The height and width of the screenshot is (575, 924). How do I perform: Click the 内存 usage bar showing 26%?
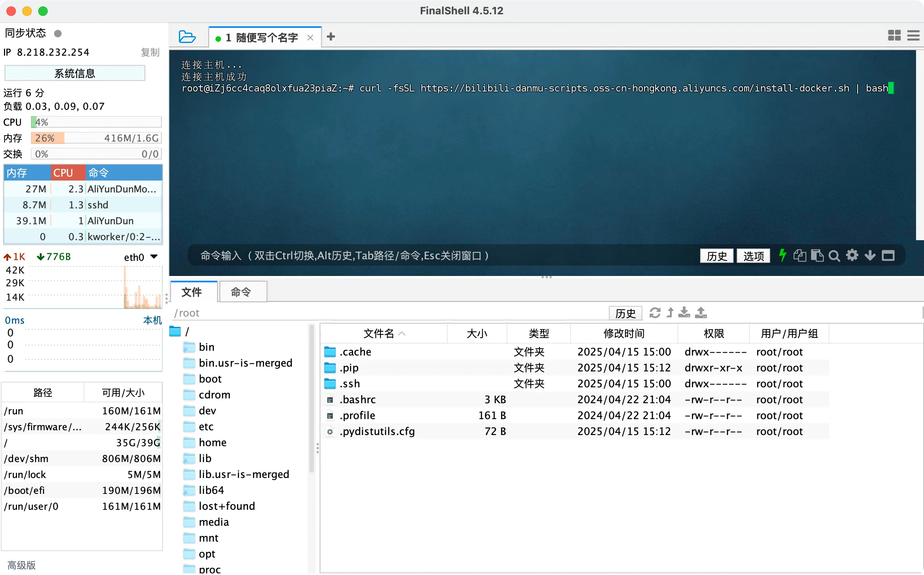pos(96,138)
